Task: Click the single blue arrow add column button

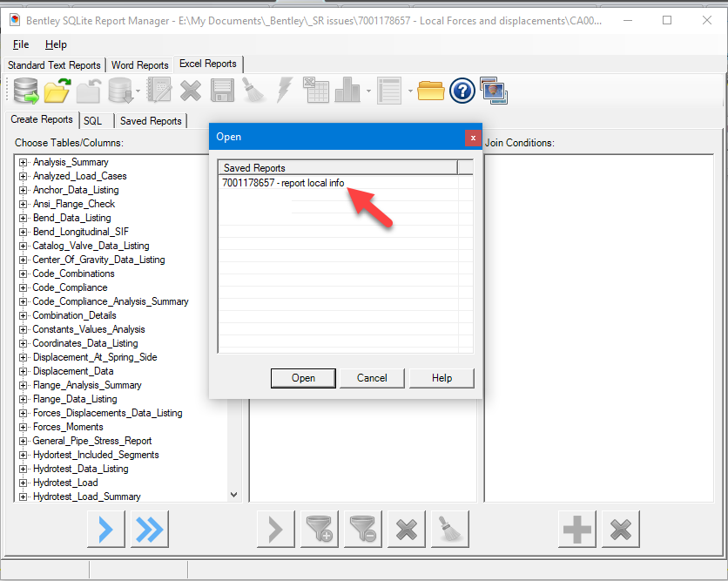Action: tap(106, 529)
